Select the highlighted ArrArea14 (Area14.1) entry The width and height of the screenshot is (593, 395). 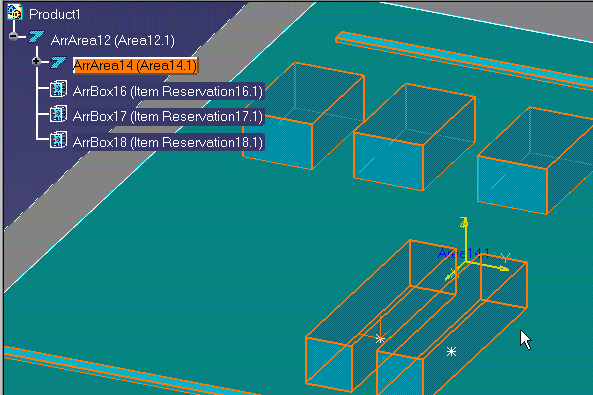135,66
